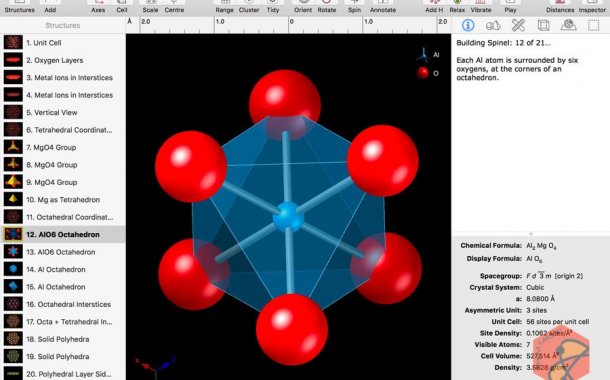
Task: Select '3. Metal Ions in Interstices' row
Action: [x=63, y=78]
